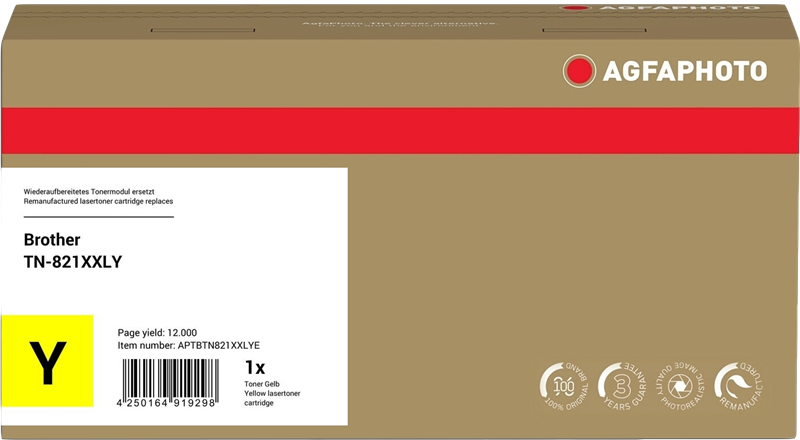Viewport: 800px width, 440px height.
Task: Click the black letter Y
Action: coord(47,363)
